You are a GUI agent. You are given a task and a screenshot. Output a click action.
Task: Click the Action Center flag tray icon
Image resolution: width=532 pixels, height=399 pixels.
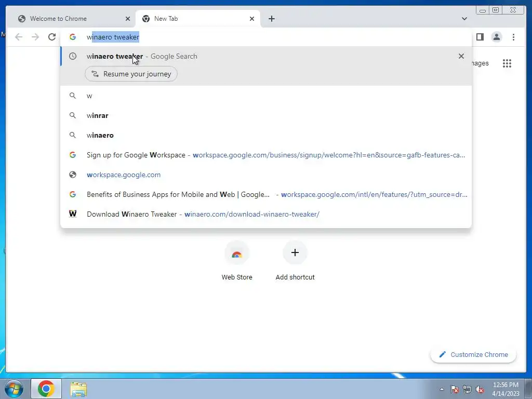click(x=454, y=389)
